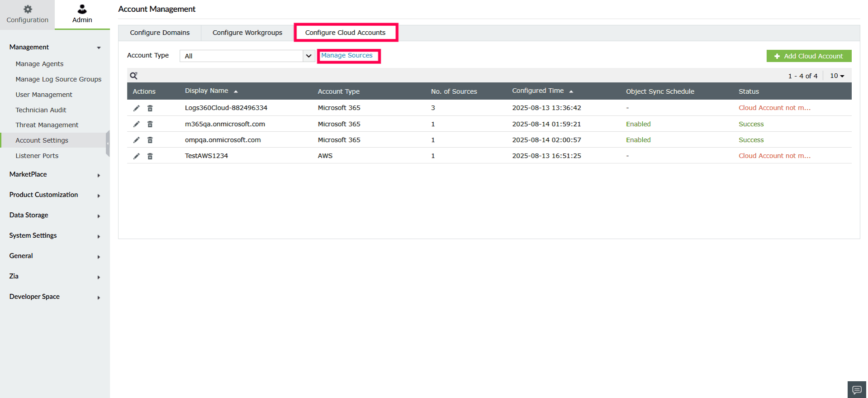Click the sidebar collapse handle
868x398 pixels.
tap(108, 143)
